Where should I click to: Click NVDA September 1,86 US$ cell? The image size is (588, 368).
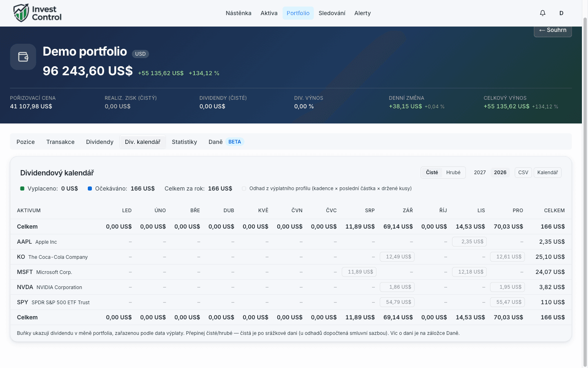[x=397, y=287]
